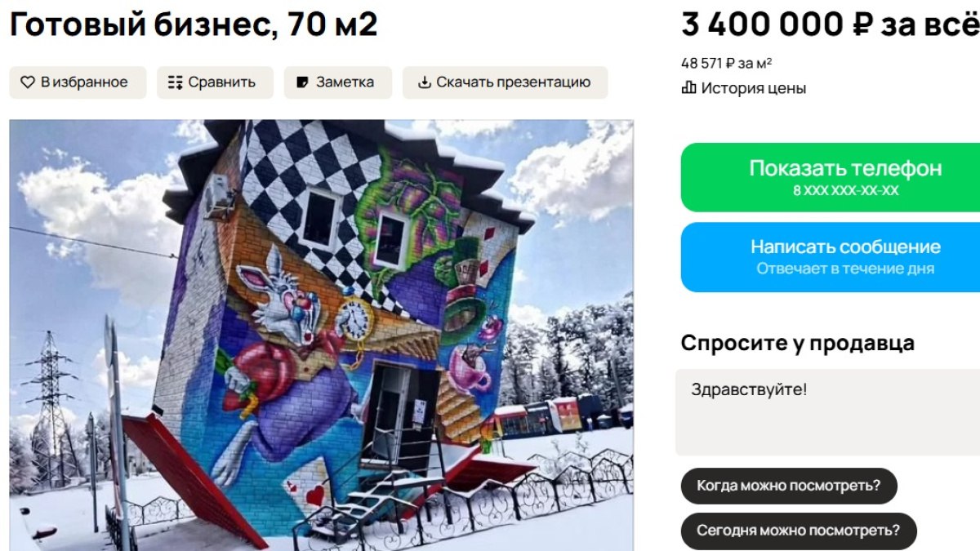Click the masked phone number 8 XXX XXX-XX-XX
The width and height of the screenshot is (980, 551).
point(845,190)
